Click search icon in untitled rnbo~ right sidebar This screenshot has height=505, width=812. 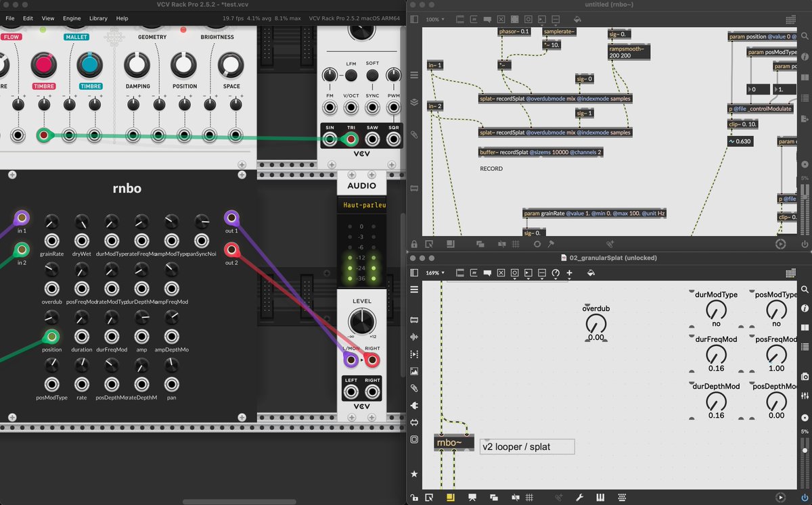tap(804, 34)
